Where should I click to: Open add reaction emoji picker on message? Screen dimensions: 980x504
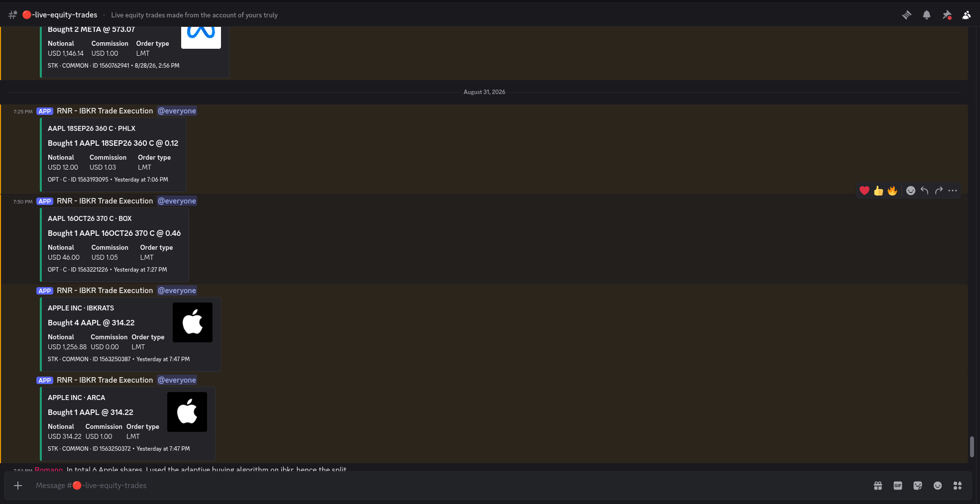click(911, 191)
